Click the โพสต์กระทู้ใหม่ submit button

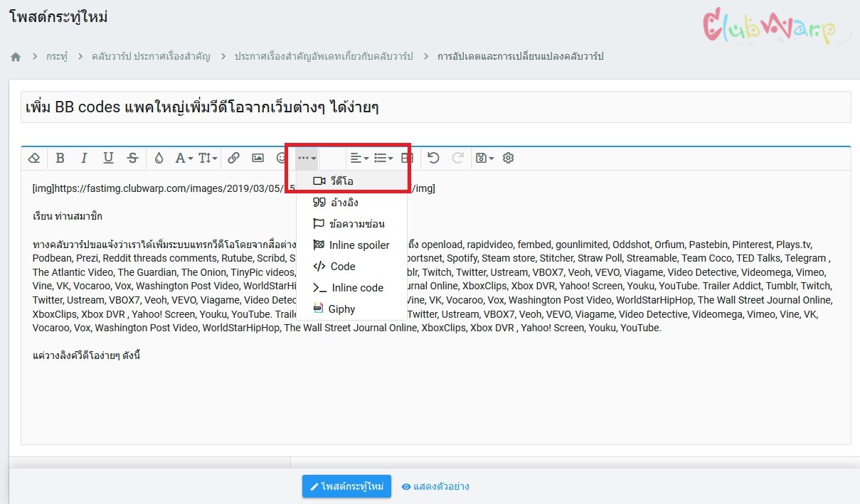tap(346, 487)
